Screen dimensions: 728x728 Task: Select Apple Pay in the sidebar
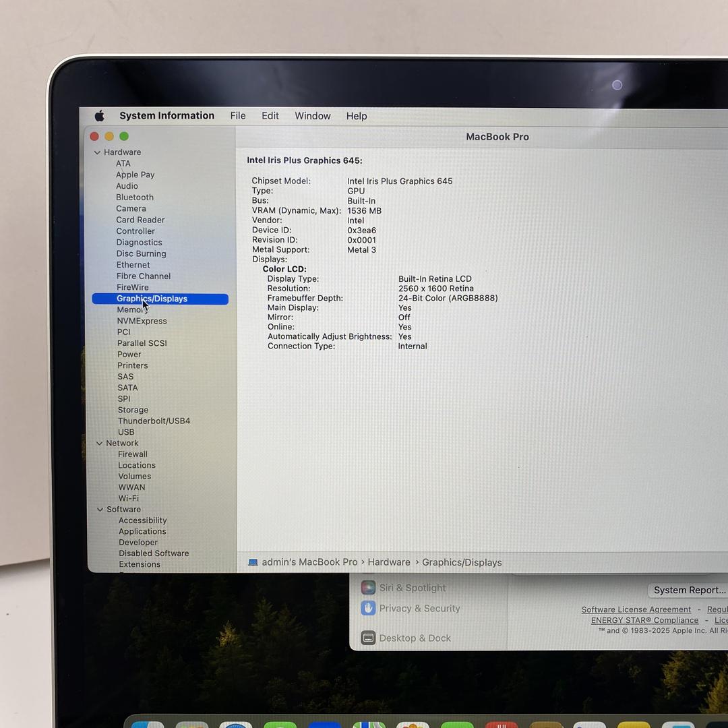click(x=135, y=175)
